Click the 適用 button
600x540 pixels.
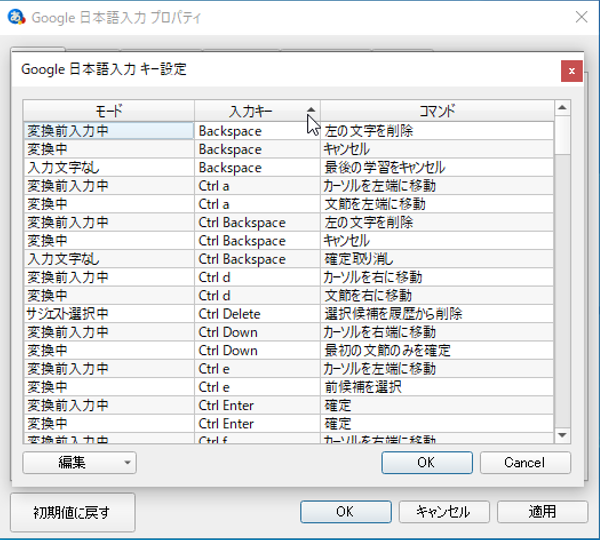(542, 511)
